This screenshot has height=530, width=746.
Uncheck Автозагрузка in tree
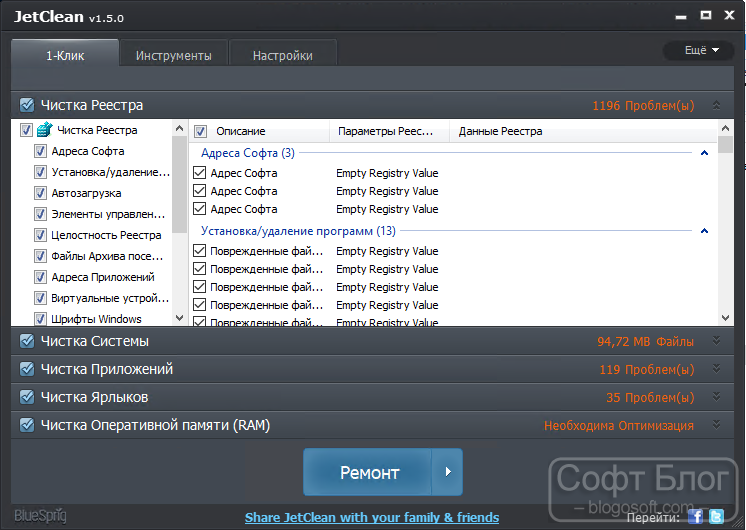40,193
